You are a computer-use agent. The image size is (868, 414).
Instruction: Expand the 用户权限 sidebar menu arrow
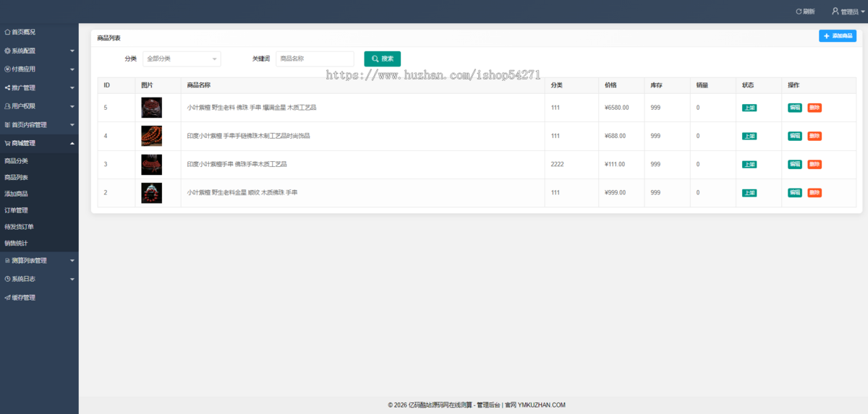tap(72, 106)
